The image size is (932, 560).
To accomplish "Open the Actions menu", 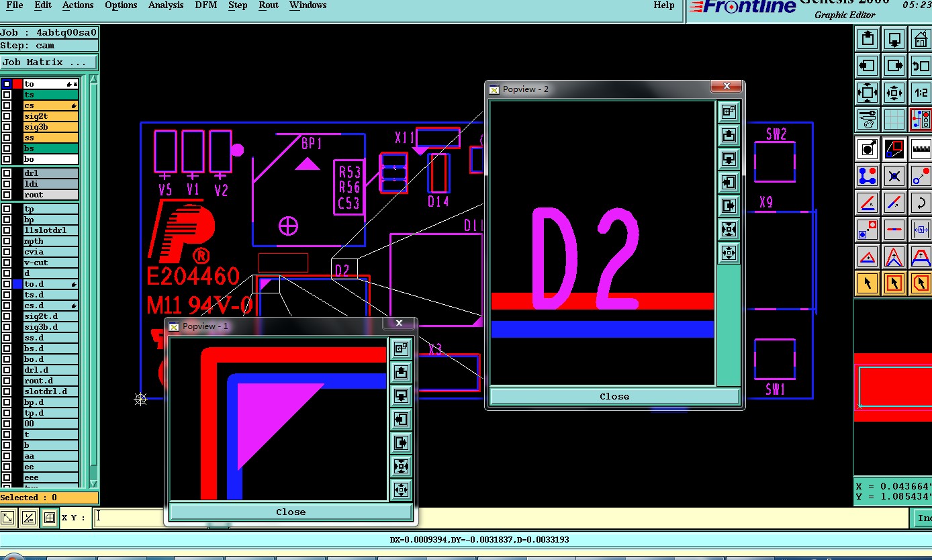I will pyautogui.click(x=78, y=5).
